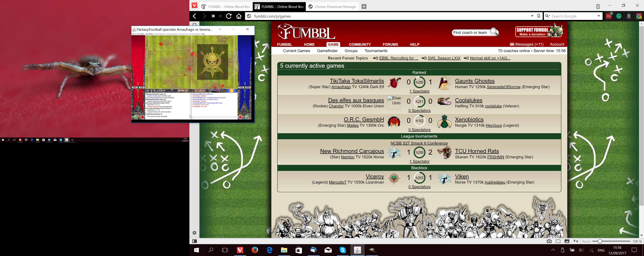The height and width of the screenshot is (256, 644).
Task: Go to the browser home page
Action: click(239, 16)
